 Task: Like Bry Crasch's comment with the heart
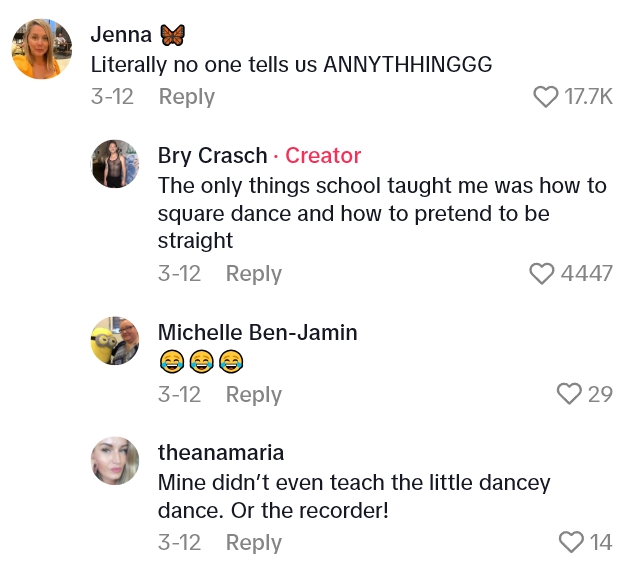click(x=542, y=274)
